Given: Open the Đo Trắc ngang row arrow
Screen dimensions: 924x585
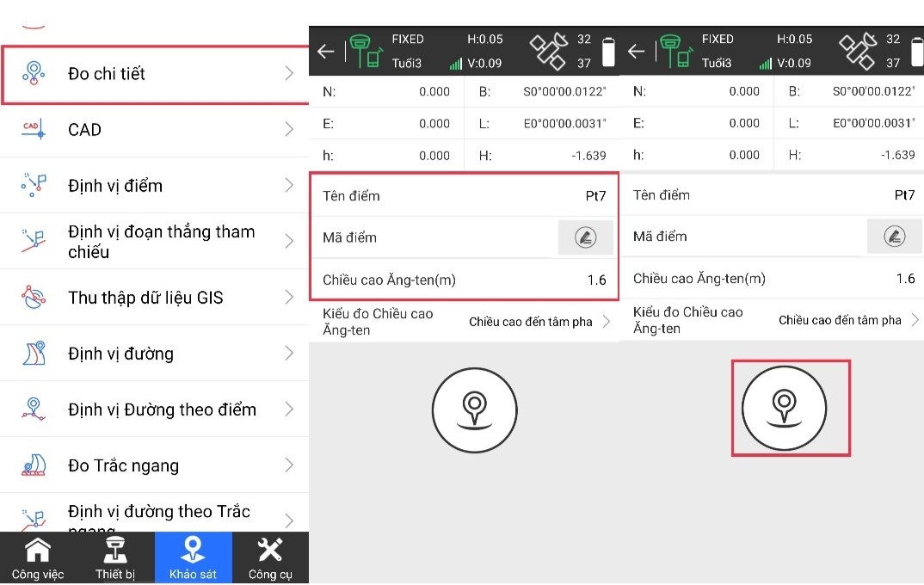Looking at the screenshot, I should click(x=289, y=465).
